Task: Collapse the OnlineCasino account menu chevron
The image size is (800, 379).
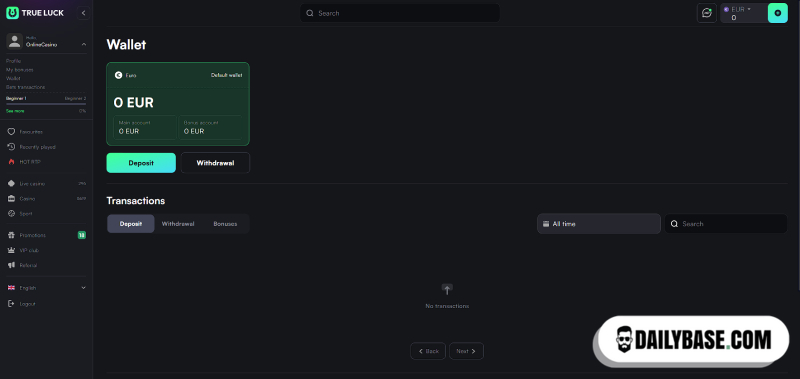Action: (x=84, y=45)
